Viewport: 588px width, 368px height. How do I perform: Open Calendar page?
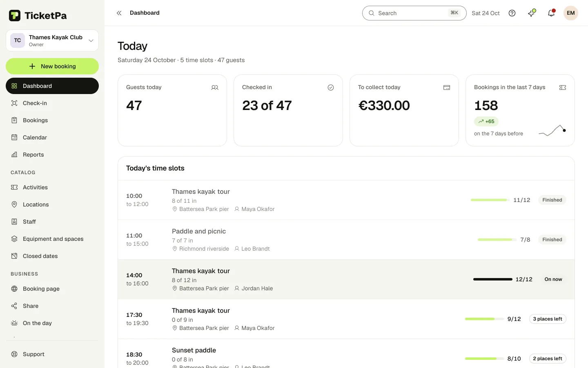[52, 137]
